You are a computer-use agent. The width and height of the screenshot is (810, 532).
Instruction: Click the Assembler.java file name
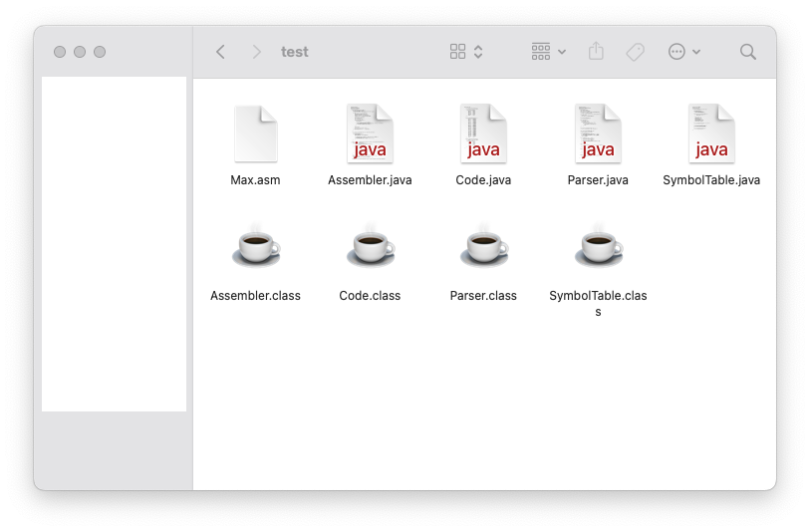click(370, 180)
